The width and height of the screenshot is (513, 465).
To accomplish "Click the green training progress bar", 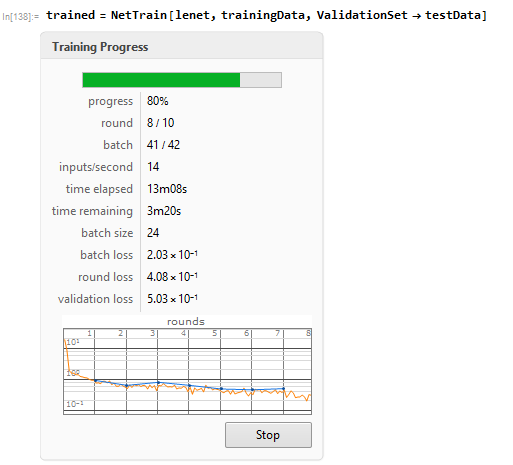I will 182,80.
